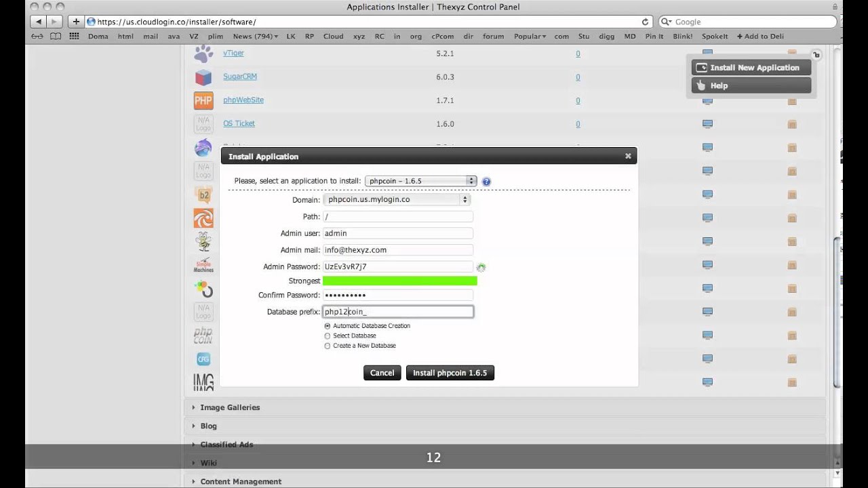Click the monitor icon in phpCOIN row
868x488 pixels.
pos(707,335)
